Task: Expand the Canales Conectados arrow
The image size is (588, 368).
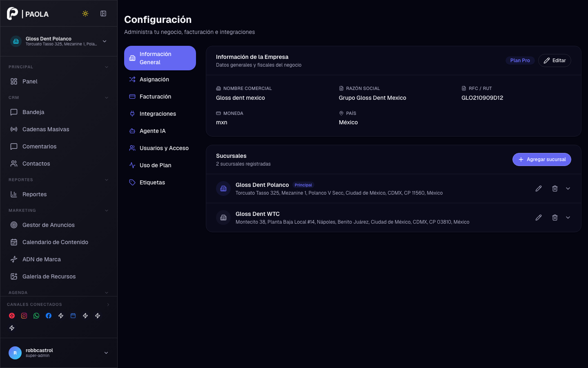Action: coord(108,305)
